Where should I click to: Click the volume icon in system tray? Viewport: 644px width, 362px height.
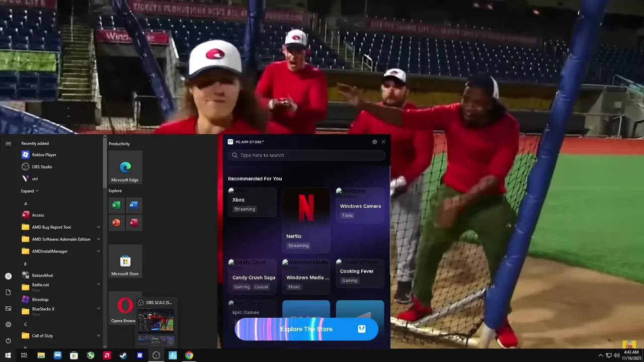pos(616,355)
